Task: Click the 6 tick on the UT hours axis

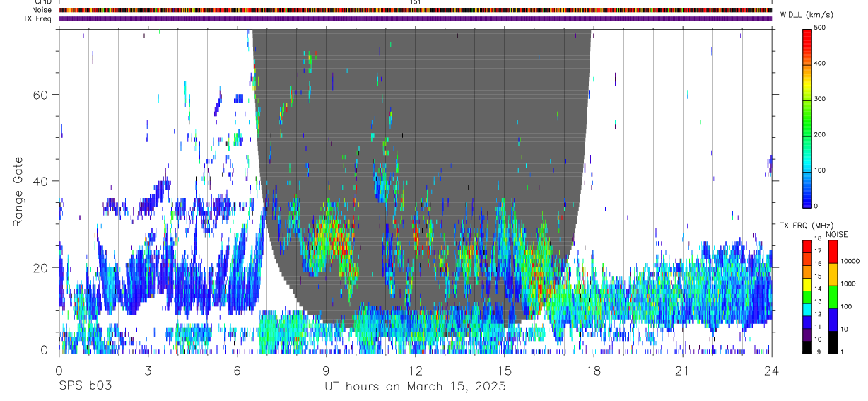Action: [x=237, y=371]
